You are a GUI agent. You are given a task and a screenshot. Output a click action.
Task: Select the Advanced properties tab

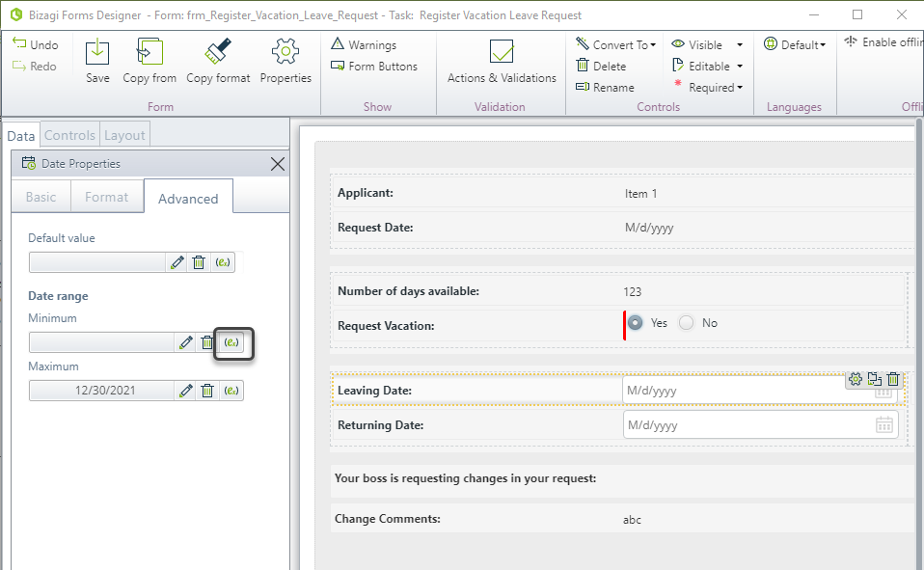click(x=188, y=198)
